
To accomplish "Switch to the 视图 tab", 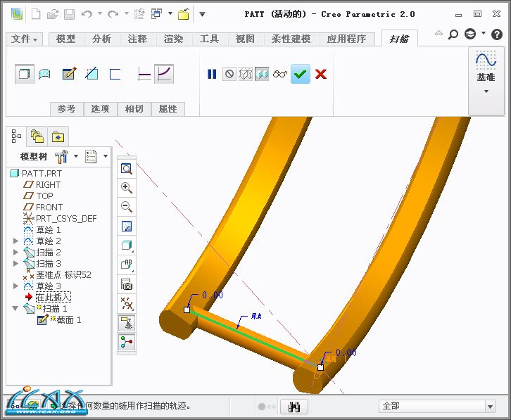I will pyautogui.click(x=245, y=39).
